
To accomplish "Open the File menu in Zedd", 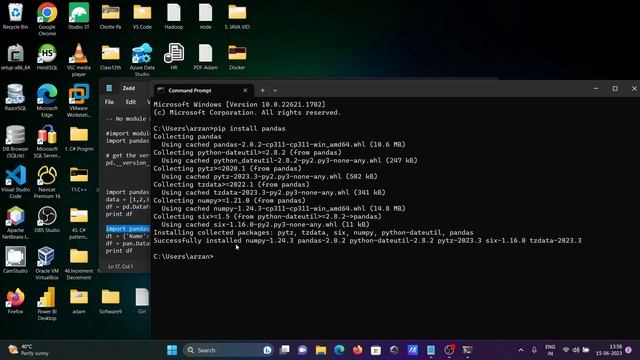I will [109, 102].
